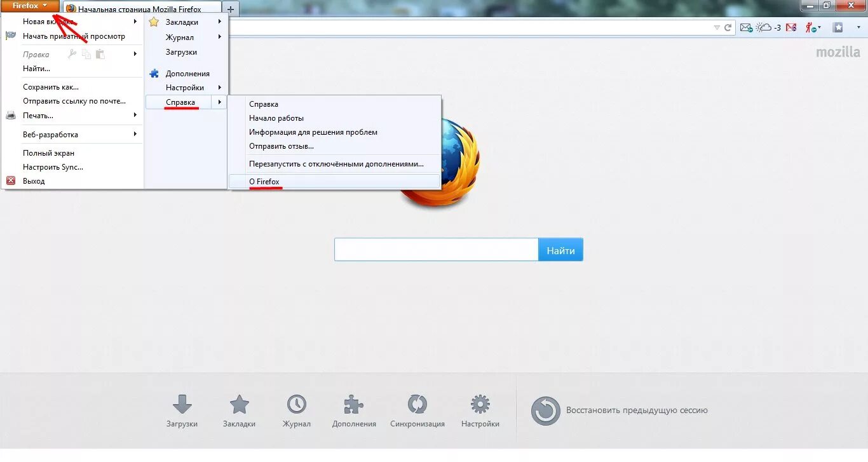The height and width of the screenshot is (462, 868).
Task: Click the red Выход exit icon
Action: point(11,181)
